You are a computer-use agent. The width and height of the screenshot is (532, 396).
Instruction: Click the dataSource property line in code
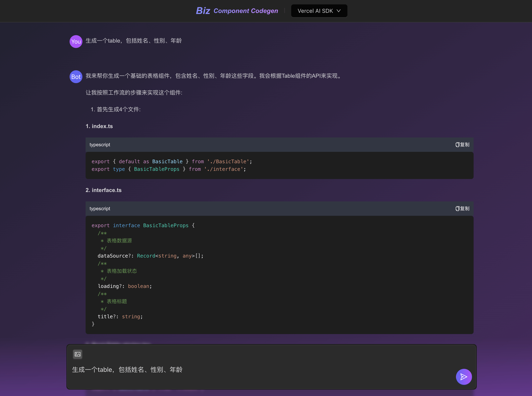[150, 256]
